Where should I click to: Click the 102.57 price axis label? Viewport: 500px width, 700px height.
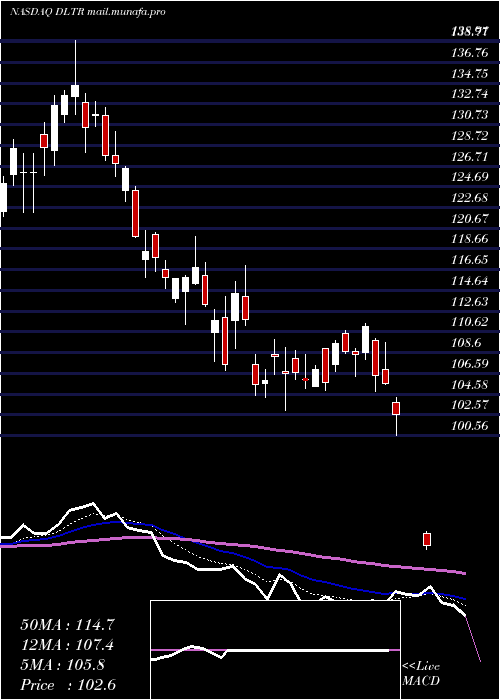click(x=469, y=405)
